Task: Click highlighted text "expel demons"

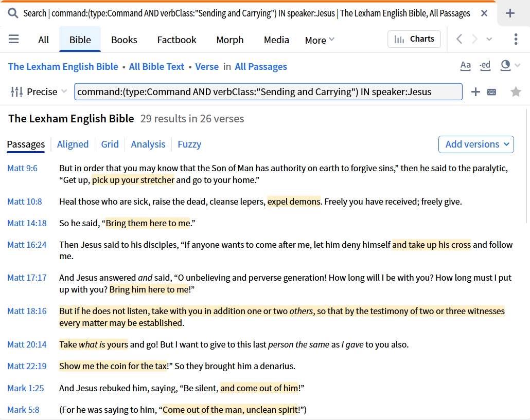Action: click(294, 202)
